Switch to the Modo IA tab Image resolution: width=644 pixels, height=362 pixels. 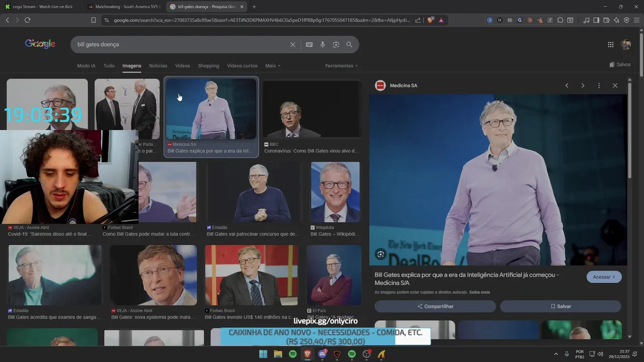click(86, 66)
